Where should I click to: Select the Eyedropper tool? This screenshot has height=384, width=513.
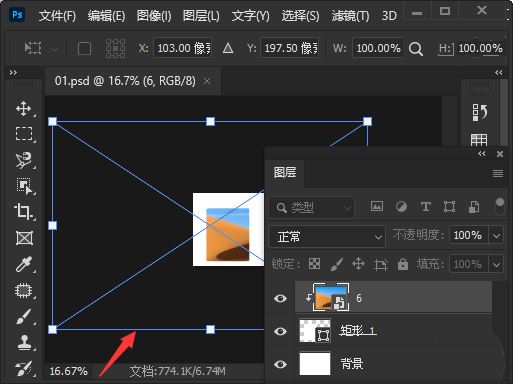(x=24, y=264)
